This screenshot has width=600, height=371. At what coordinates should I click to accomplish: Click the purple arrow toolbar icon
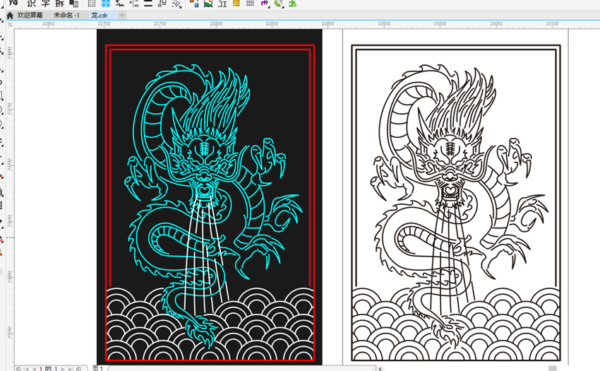264,3
